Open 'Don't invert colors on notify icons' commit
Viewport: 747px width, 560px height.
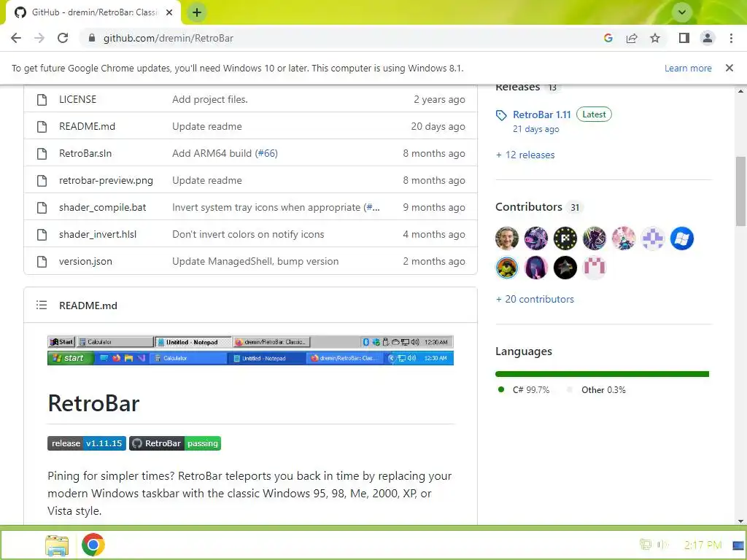[x=248, y=234]
